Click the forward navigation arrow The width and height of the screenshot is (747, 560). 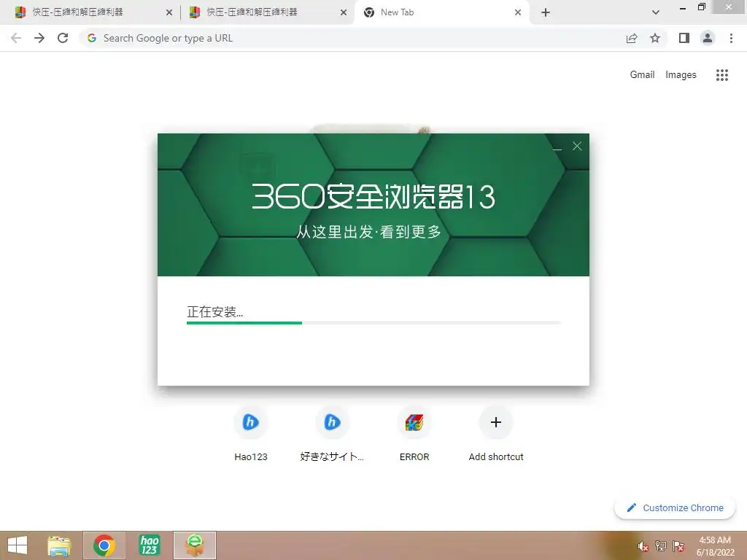pyautogui.click(x=39, y=38)
